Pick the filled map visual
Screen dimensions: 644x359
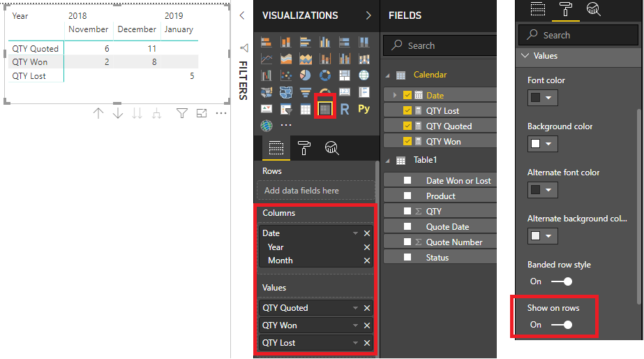coord(266,92)
